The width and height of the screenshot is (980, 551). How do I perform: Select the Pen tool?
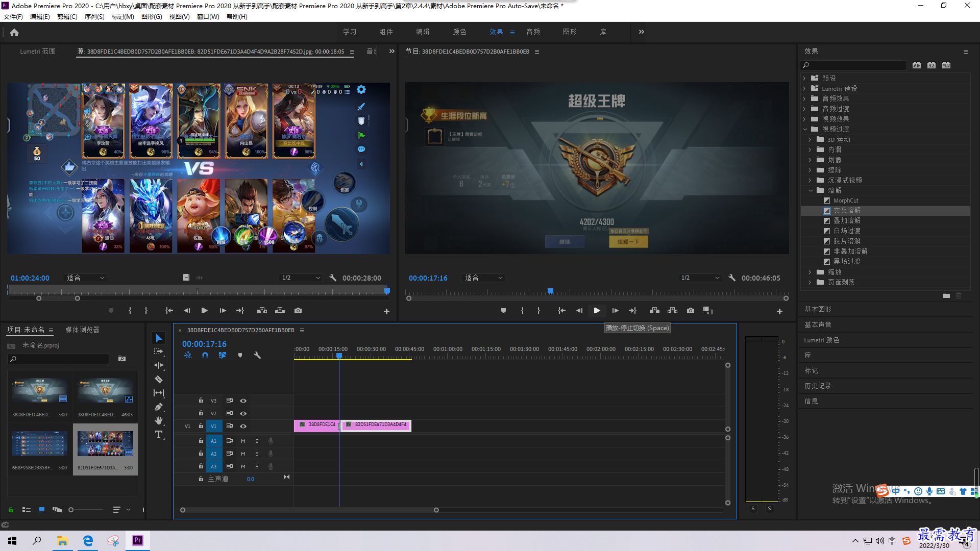[x=159, y=407]
